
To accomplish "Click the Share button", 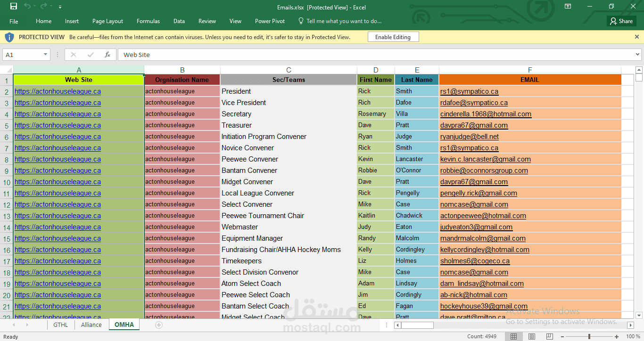I will [621, 21].
